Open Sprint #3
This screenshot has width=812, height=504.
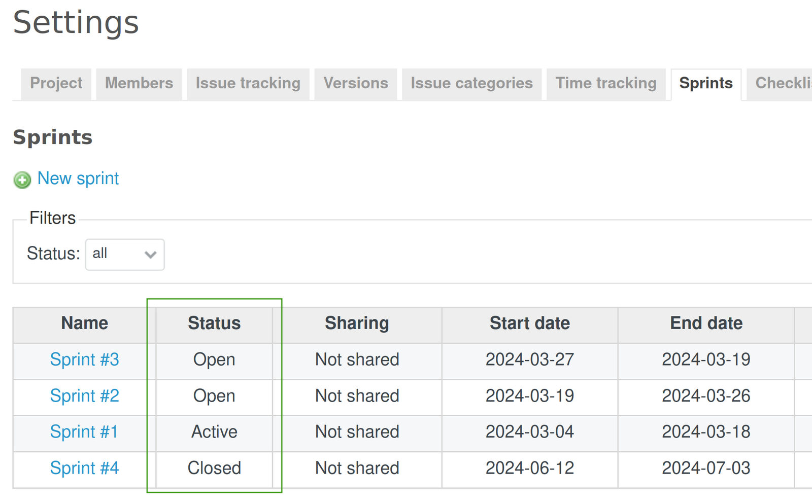click(x=84, y=360)
